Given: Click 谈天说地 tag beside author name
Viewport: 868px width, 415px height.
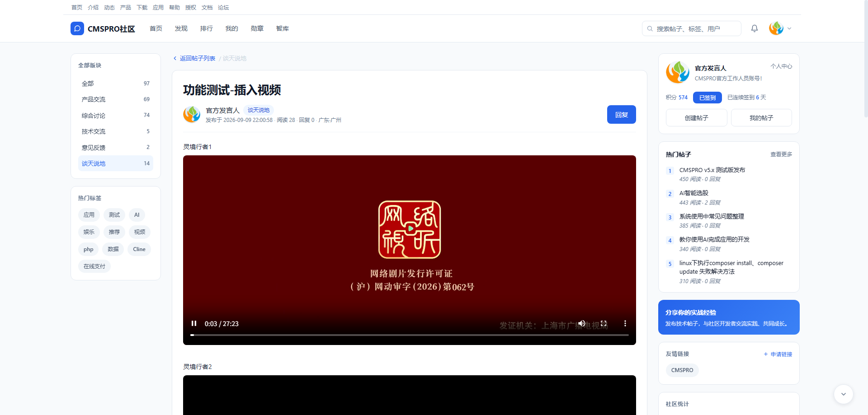Looking at the screenshot, I should tap(259, 110).
